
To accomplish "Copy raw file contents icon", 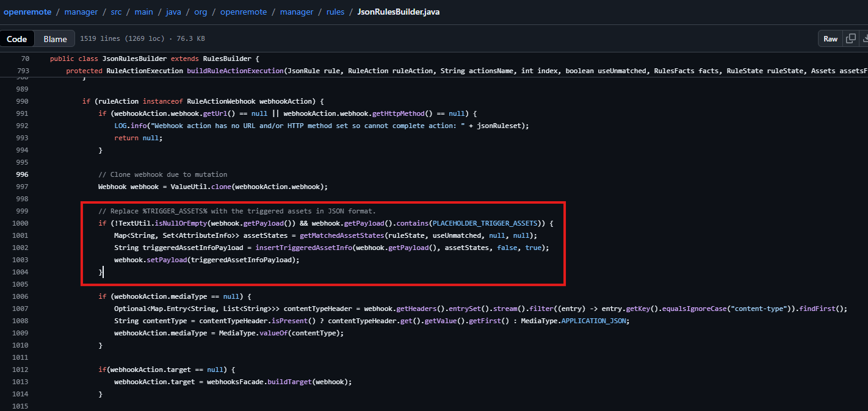I will click(850, 38).
